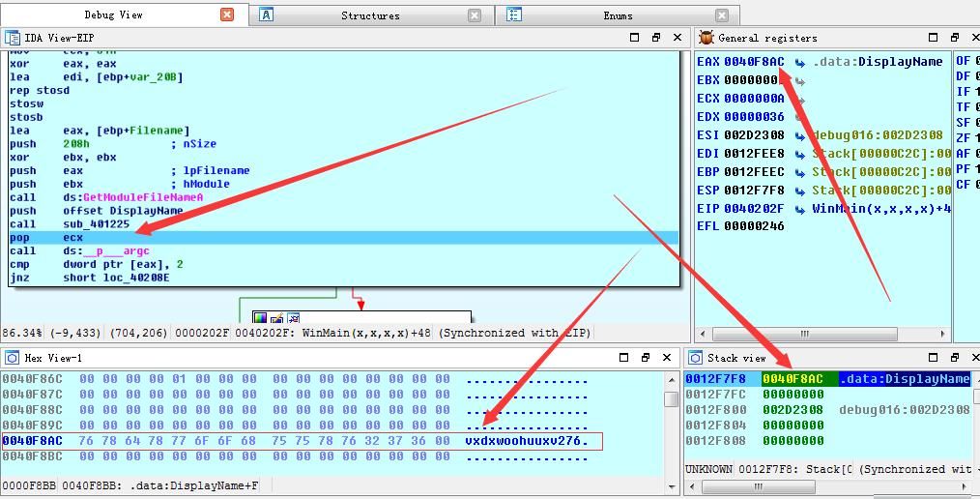Follow the jump arrow next to EBX
980x499 pixels.
[800, 80]
